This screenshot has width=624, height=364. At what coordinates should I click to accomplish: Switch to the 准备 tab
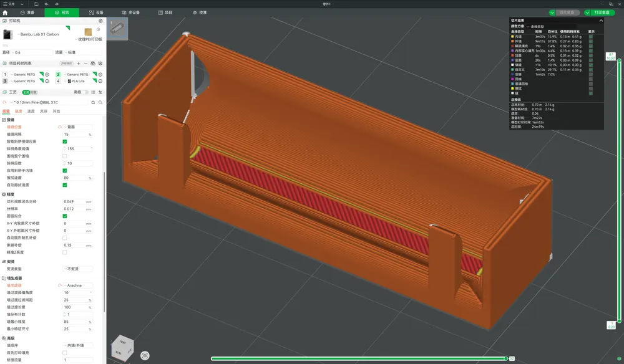pyautogui.click(x=27, y=12)
